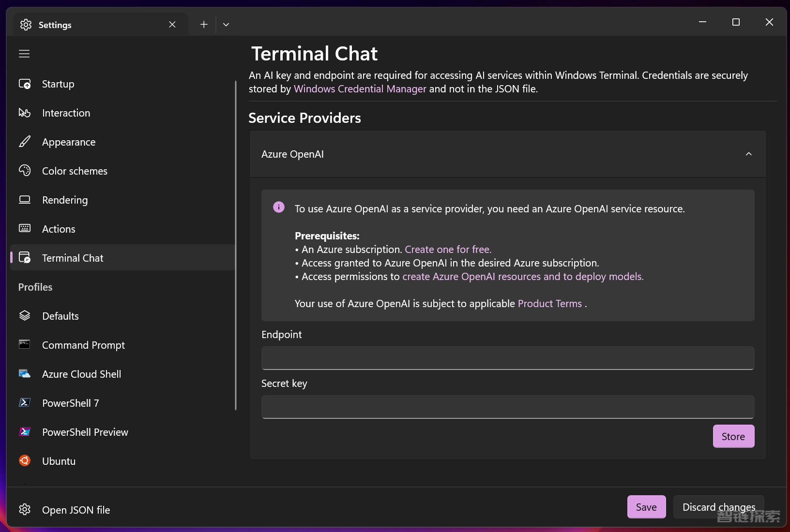This screenshot has width=790, height=532.
Task: Click the Azure Cloud Shell icon
Action: click(x=25, y=374)
